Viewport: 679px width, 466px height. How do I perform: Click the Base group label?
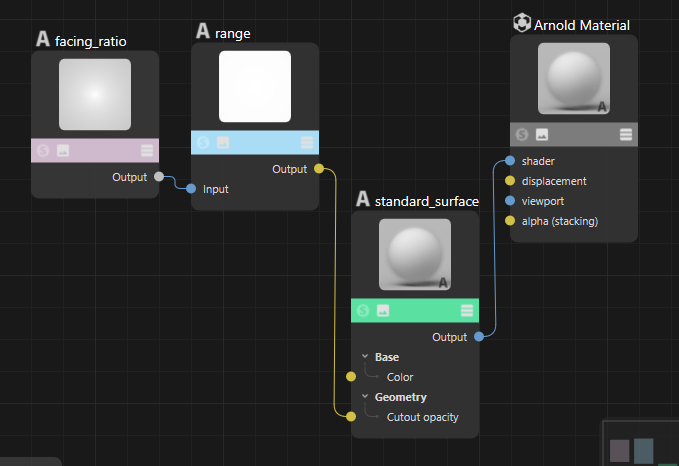(x=387, y=357)
